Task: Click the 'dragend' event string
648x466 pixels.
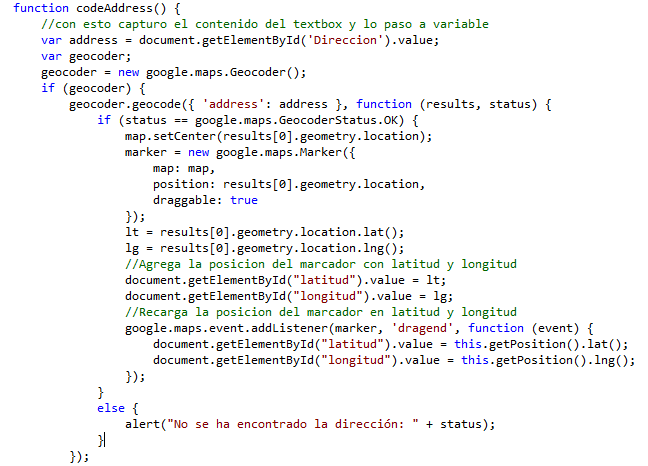Action: coord(422,328)
